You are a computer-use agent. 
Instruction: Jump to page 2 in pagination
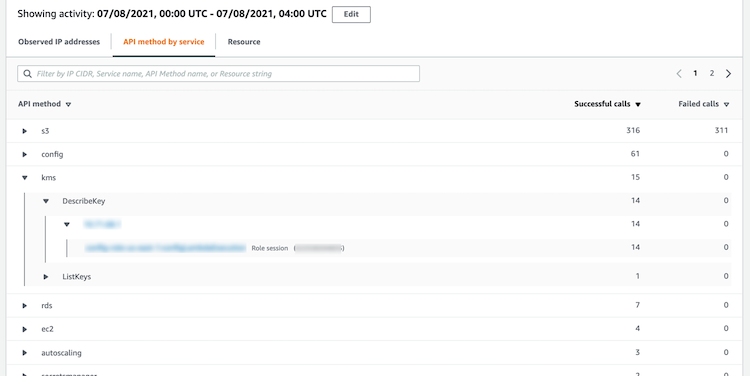click(712, 73)
